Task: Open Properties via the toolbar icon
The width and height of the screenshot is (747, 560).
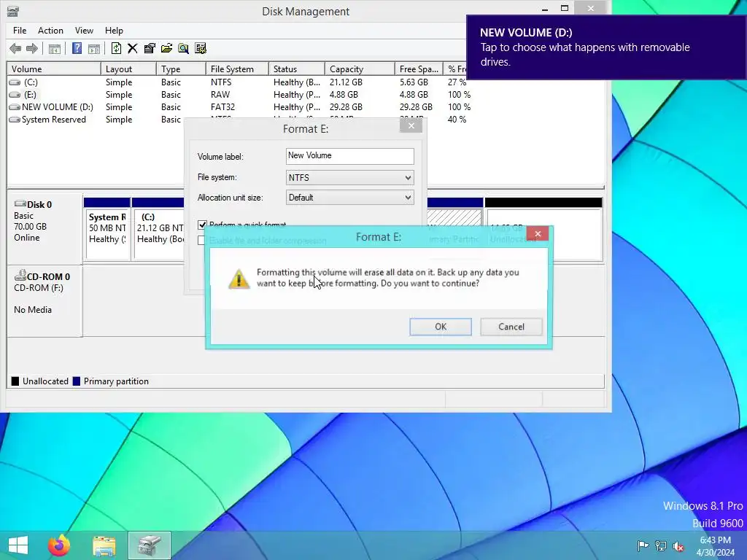Action: 150,48
